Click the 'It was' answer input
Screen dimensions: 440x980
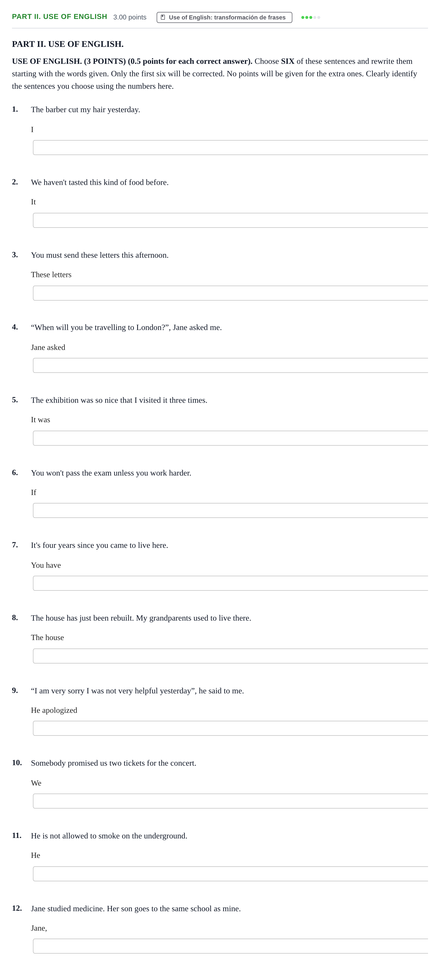click(231, 438)
